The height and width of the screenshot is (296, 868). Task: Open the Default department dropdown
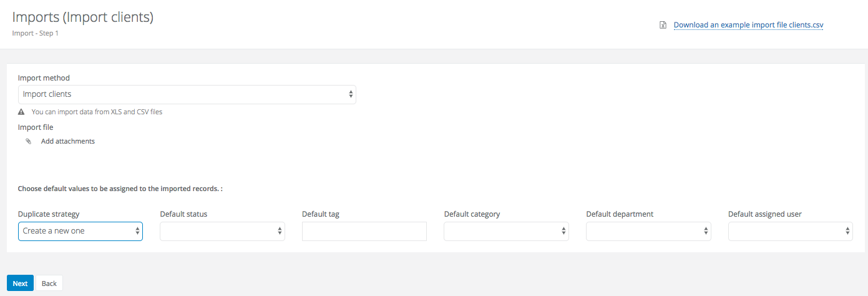[648, 231]
